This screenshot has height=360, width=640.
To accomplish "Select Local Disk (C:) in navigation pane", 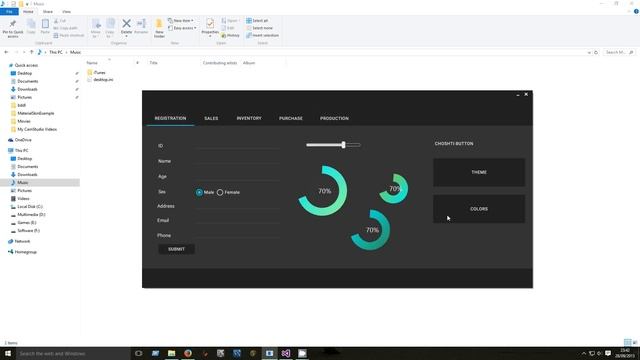I will tap(27, 207).
